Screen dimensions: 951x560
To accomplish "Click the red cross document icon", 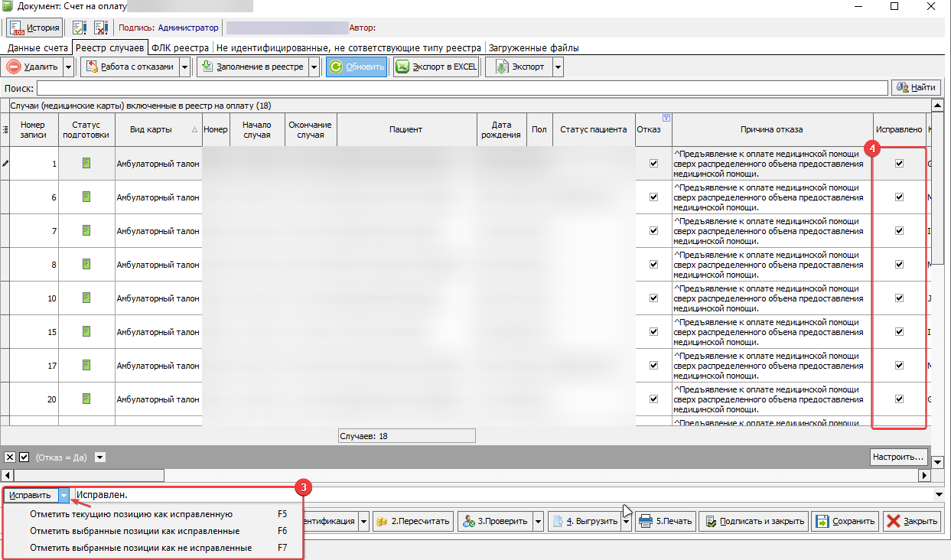I will coord(100,28).
